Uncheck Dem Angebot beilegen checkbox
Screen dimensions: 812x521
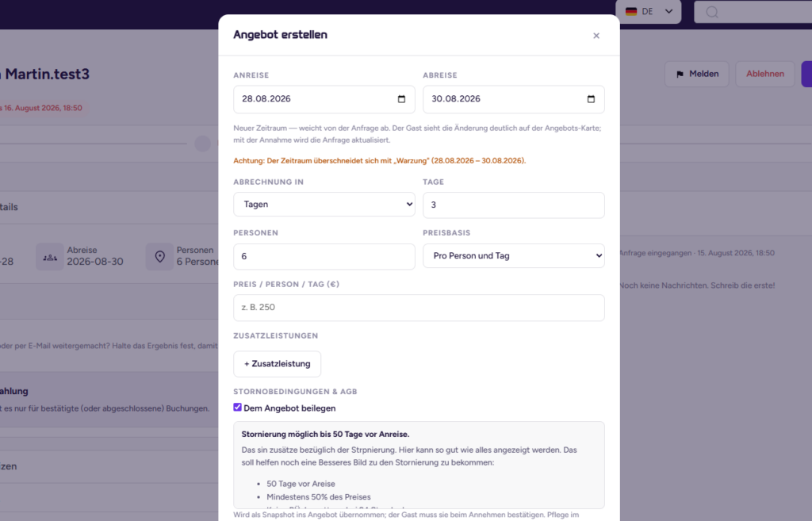237,408
